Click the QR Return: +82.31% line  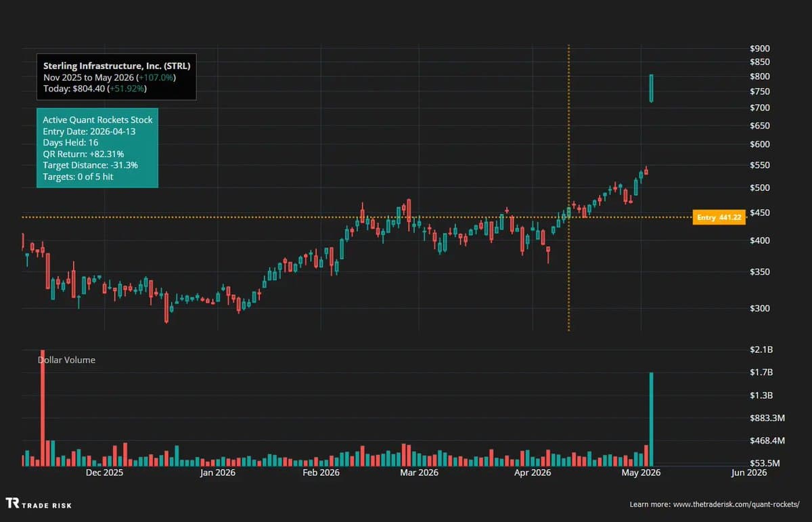[83, 154]
